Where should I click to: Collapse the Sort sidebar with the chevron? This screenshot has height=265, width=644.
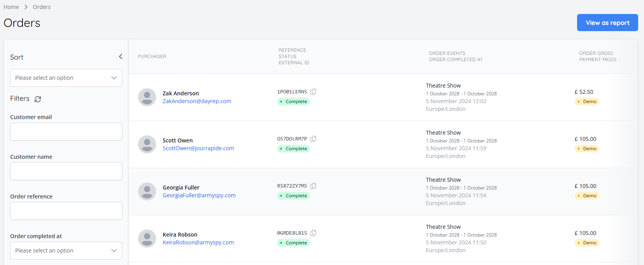click(x=121, y=57)
